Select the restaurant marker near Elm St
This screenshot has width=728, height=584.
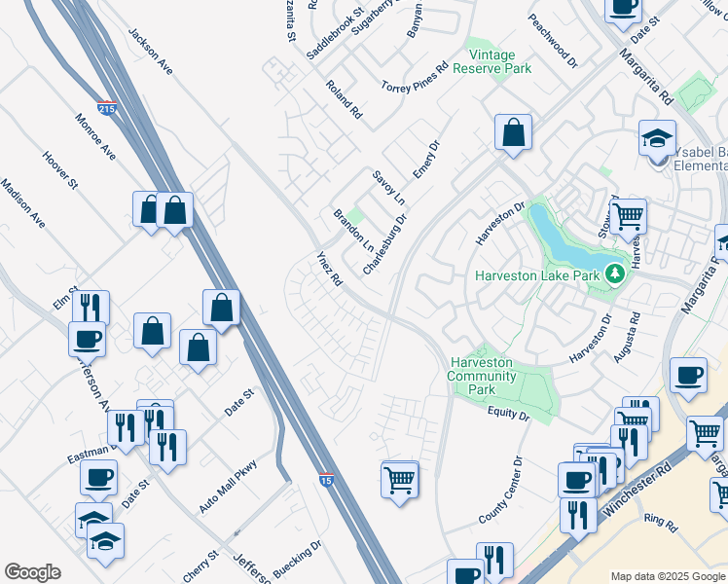tap(91, 308)
